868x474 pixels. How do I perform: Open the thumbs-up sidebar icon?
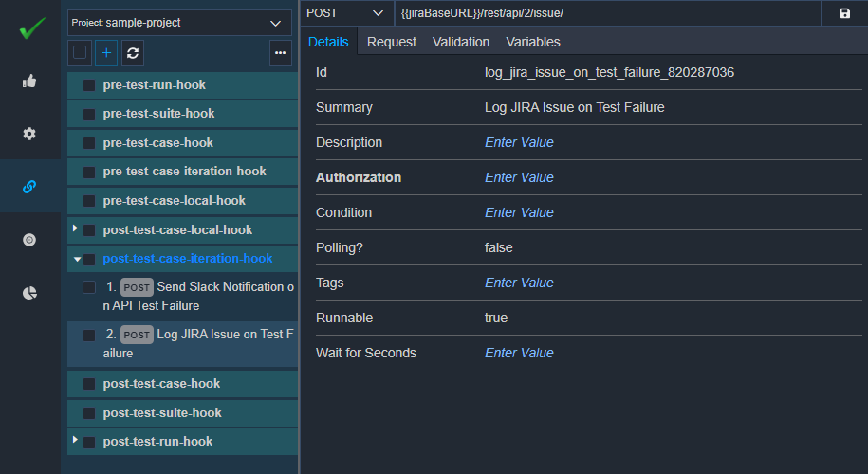29,82
